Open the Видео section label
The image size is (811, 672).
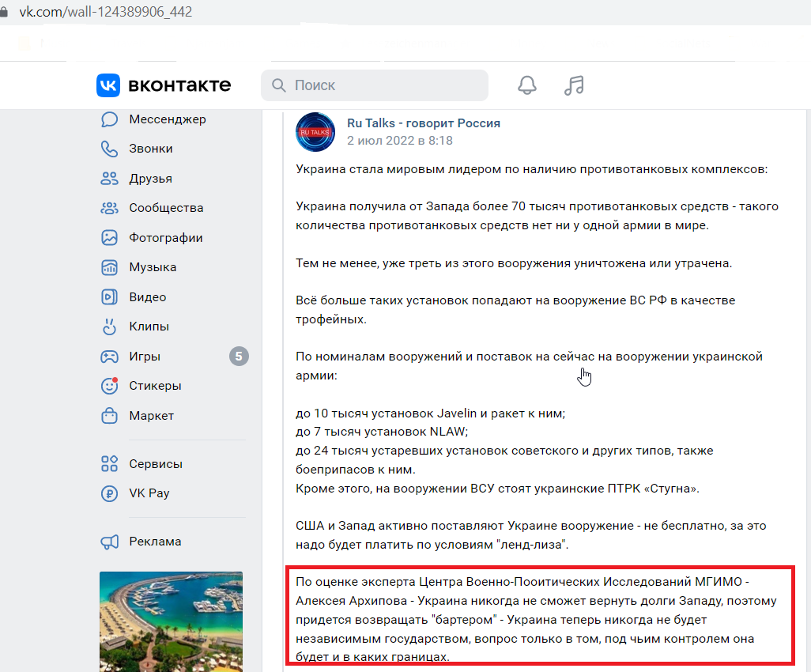[147, 297]
